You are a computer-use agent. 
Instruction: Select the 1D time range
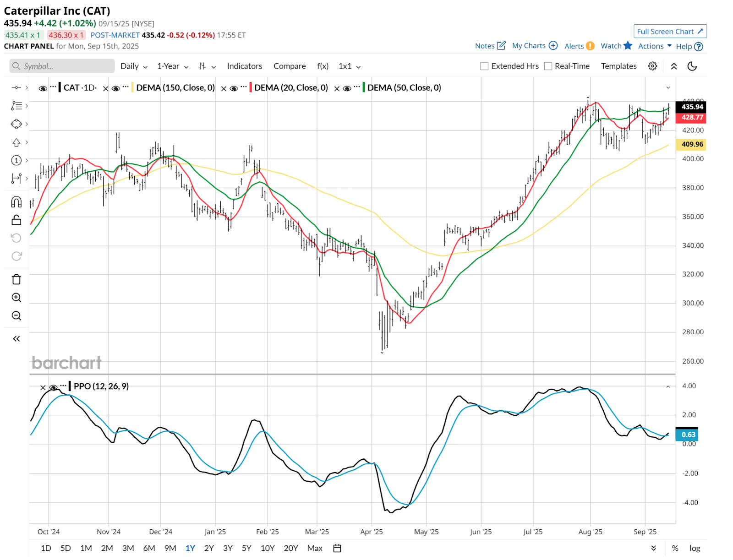(x=46, y=548)
